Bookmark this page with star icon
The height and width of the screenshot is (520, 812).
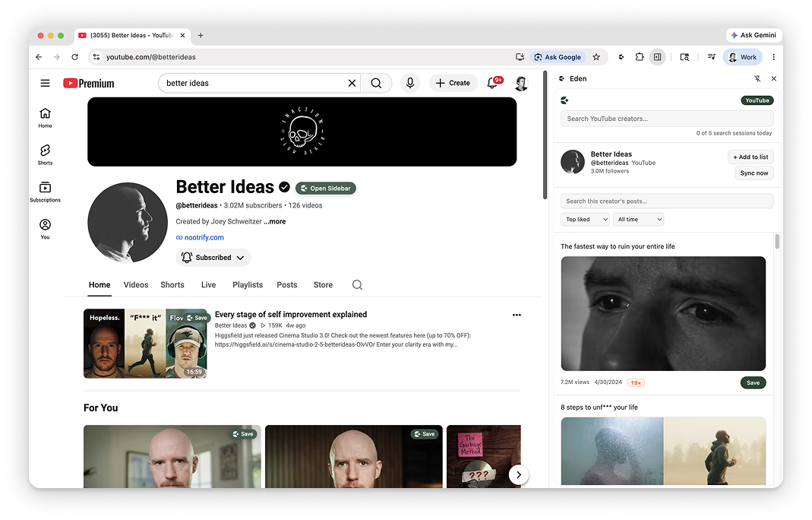596,57
